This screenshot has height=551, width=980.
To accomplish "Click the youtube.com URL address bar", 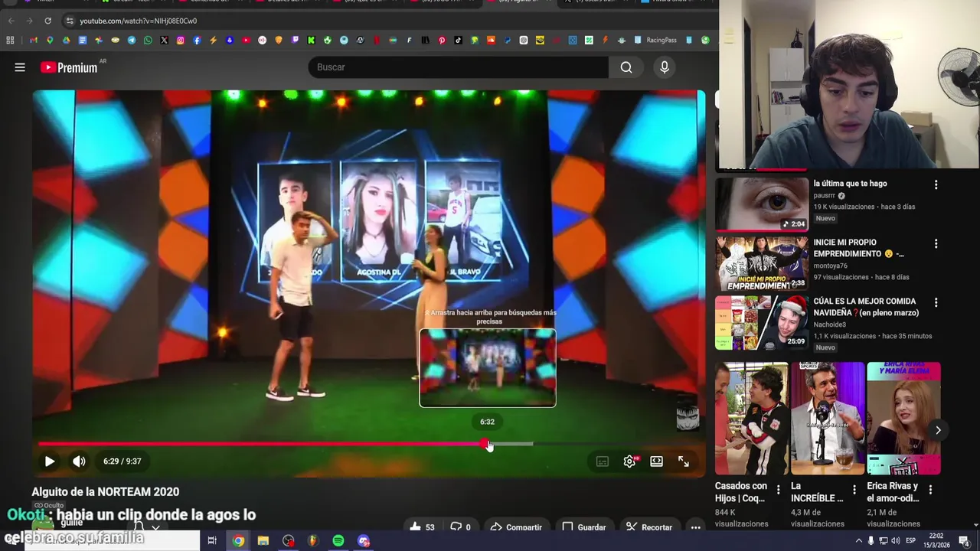I will [138, 21].
